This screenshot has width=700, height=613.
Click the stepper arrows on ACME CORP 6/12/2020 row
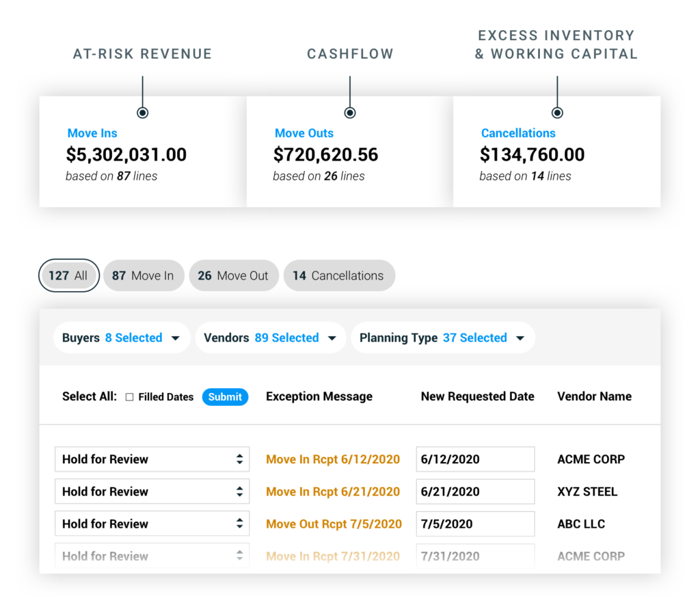tap(239, 459)
